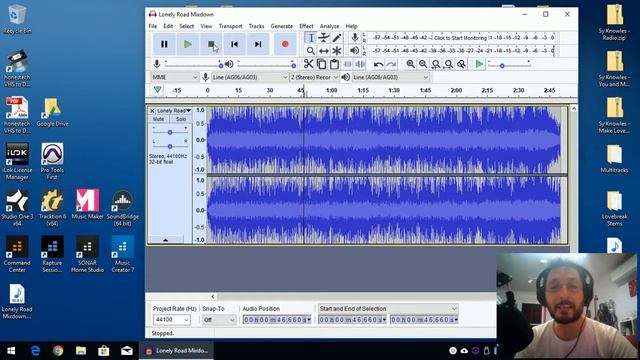Solo the Lonely Road track
Image resolution: width=640 pixels, height=360 pixels.
pos(180,119)
